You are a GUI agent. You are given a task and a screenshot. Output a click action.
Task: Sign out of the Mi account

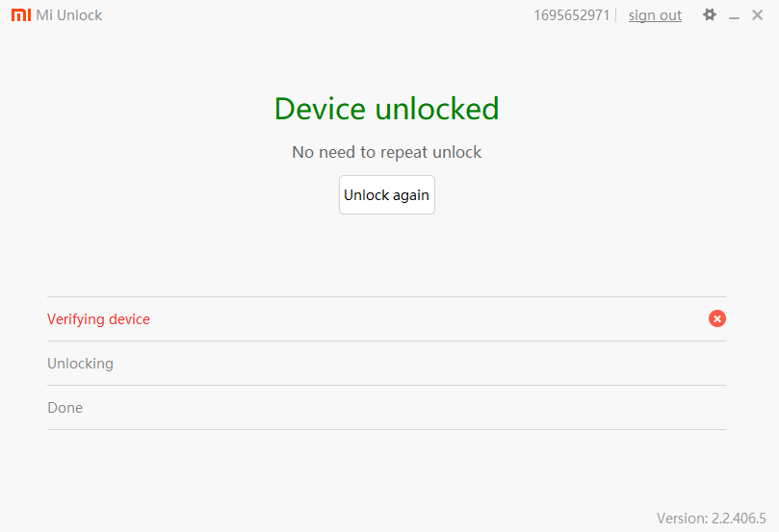pyautogui.click(x=655, y=15)
